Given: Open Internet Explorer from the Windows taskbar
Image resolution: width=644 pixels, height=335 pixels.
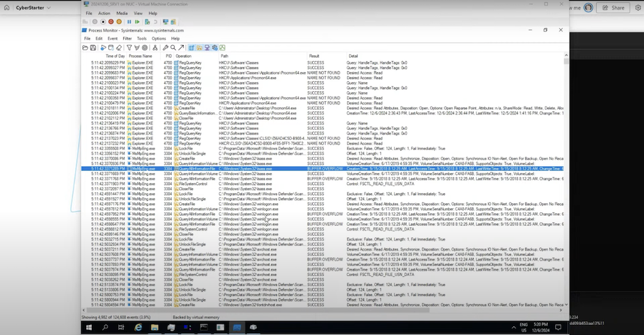Looking at the screenshot, I should 138,327.
